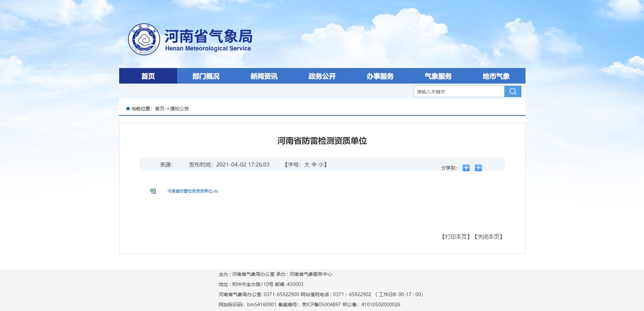The image size is (644, 311).
Task: Download the 河南省防雷检测资质单位.xls attachment link
Action: [193, 191]
